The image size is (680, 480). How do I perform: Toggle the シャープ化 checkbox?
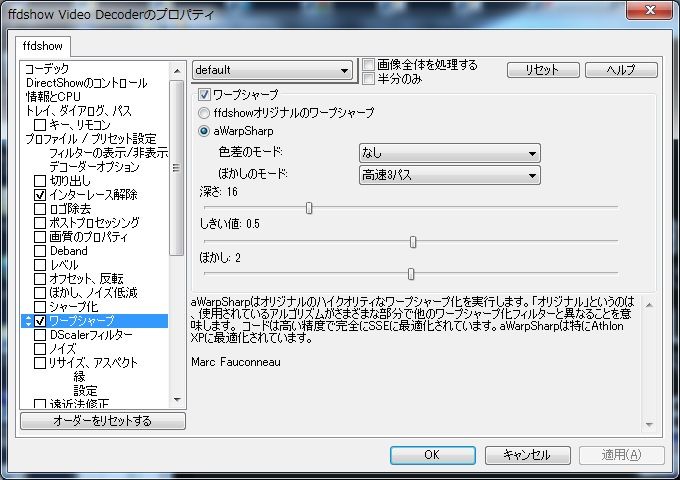click(x=40, y=307)
